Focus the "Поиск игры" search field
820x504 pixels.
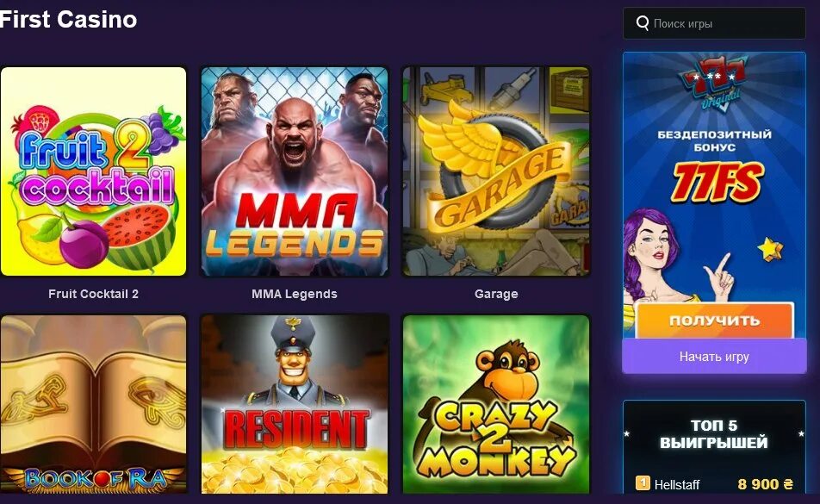(x=714, y=23)
